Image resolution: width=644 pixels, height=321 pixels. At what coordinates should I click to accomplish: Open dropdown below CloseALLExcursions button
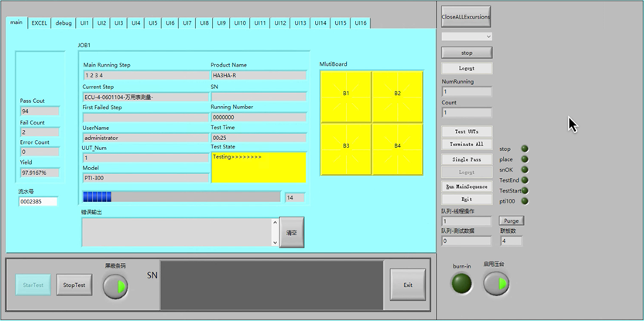(467, 36)
